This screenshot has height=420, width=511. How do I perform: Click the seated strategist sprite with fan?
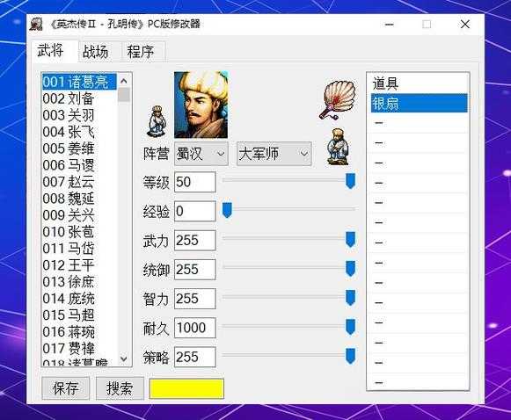[x=338, y=146]
